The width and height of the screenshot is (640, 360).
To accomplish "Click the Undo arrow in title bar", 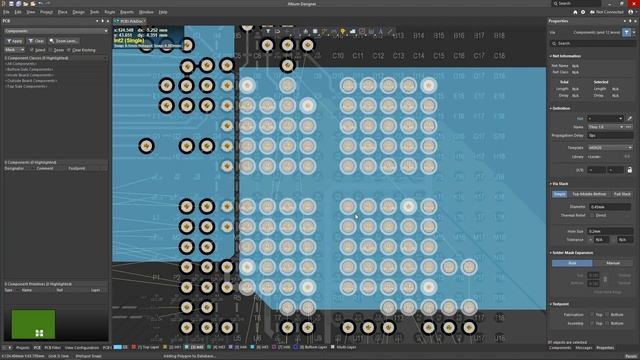I will [x=40, y=4].
